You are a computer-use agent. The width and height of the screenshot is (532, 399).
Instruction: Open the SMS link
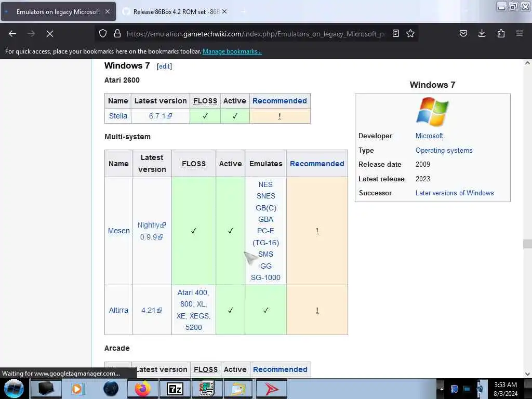pos(265,254)
